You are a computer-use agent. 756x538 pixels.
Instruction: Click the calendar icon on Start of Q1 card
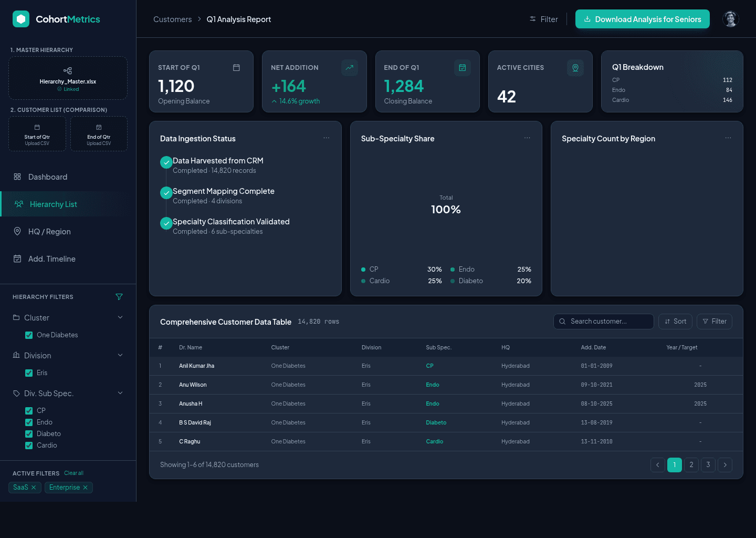[x=236, y=68]
